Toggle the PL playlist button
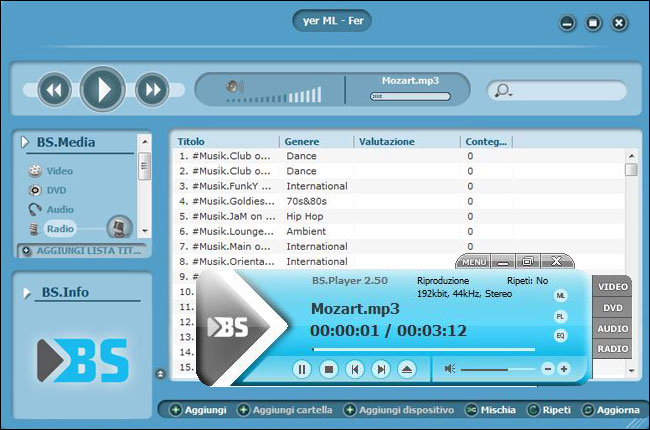This screenshot has width=650, height=430. click(x=561, y=316)
